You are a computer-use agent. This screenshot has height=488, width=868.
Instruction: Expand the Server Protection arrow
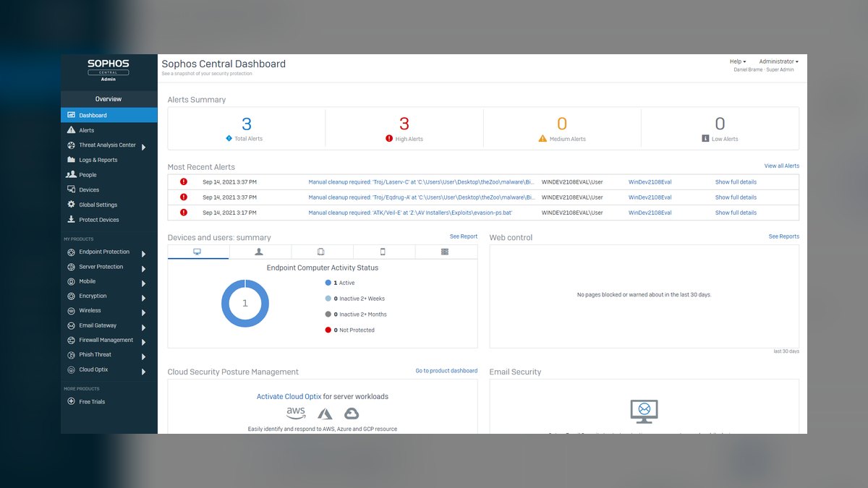[x=144, y=269]
